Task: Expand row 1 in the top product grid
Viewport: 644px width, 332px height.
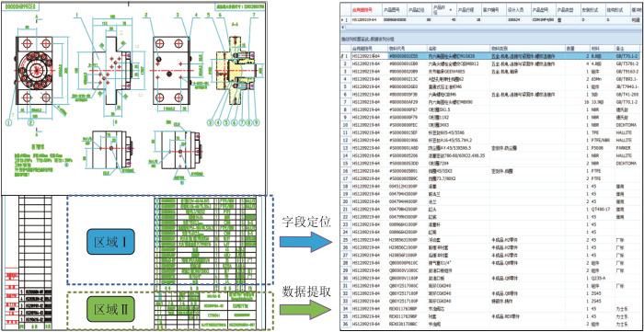Action: [x=343, y=19]
